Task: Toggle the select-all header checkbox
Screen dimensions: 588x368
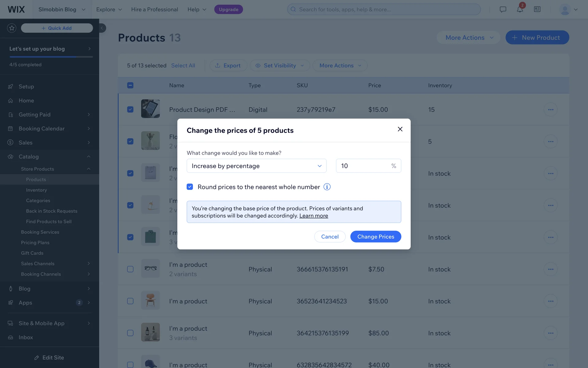Action: (130, 85)
